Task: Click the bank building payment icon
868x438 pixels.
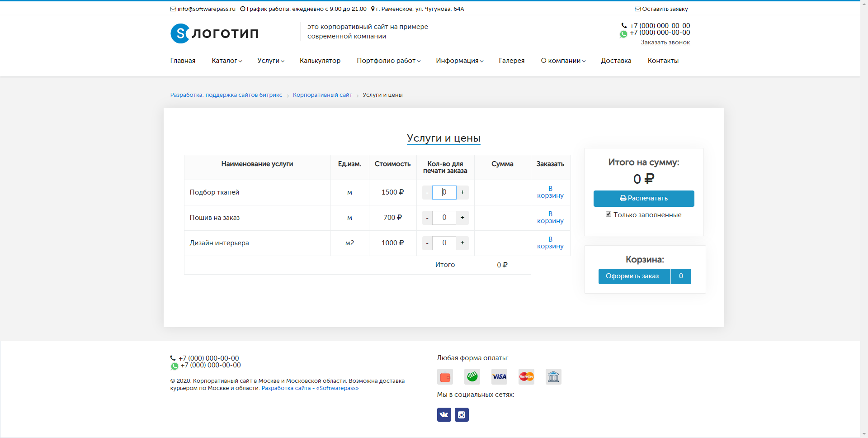Action: click(x=553, y=376)
